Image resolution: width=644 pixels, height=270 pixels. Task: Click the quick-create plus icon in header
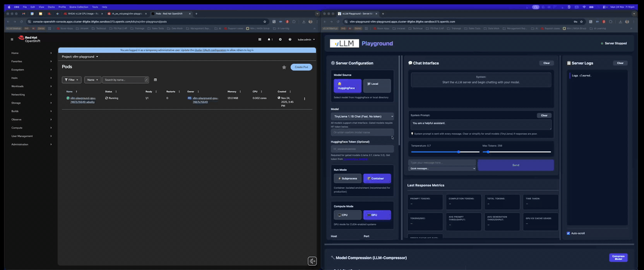click(x=280, y=39)
